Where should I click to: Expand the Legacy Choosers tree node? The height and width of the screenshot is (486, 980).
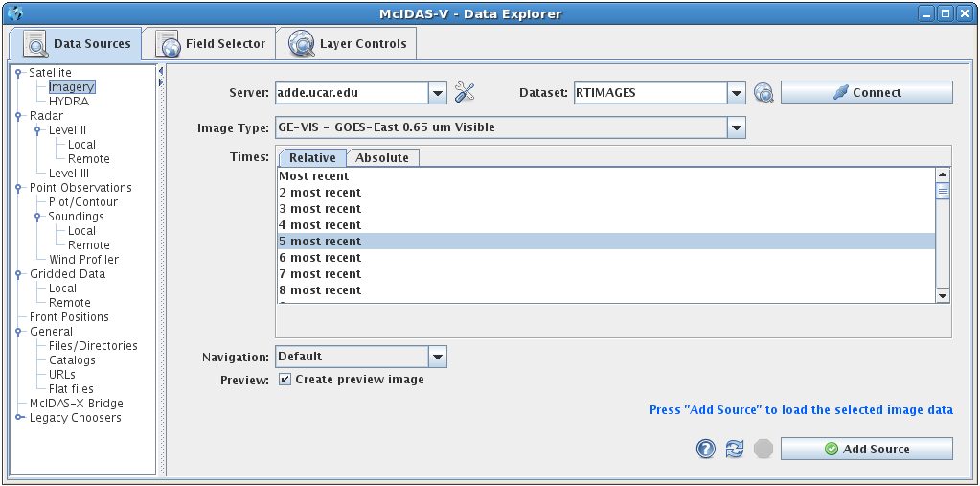point(20,418)
